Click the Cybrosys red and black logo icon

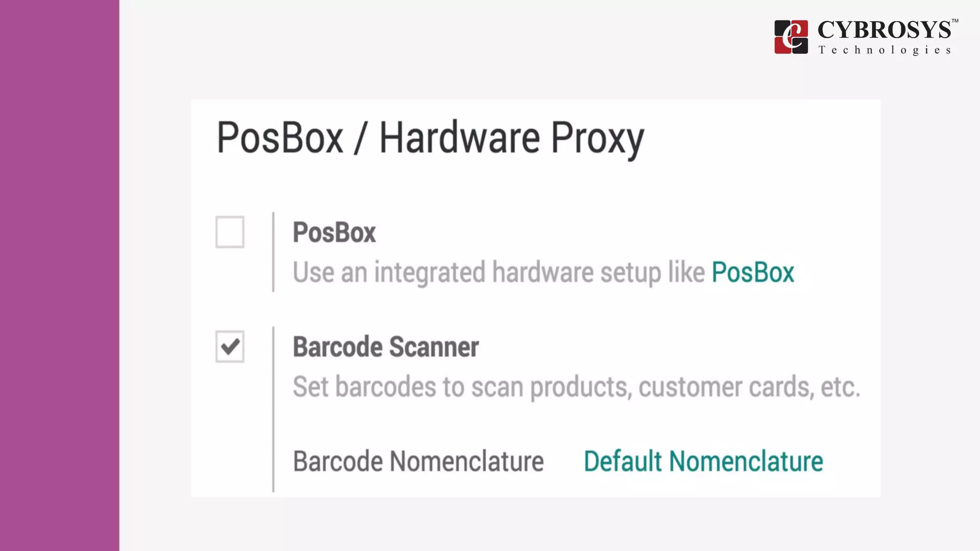pyautogui.click(x=791, y=37)
